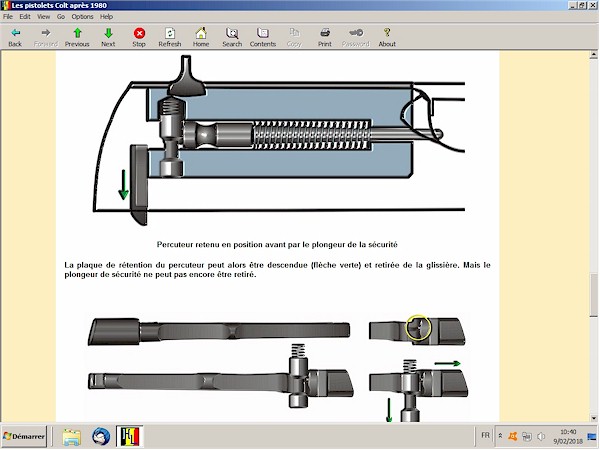Open the Help menu
The image size is (600, 450).
tap(106, 17)
